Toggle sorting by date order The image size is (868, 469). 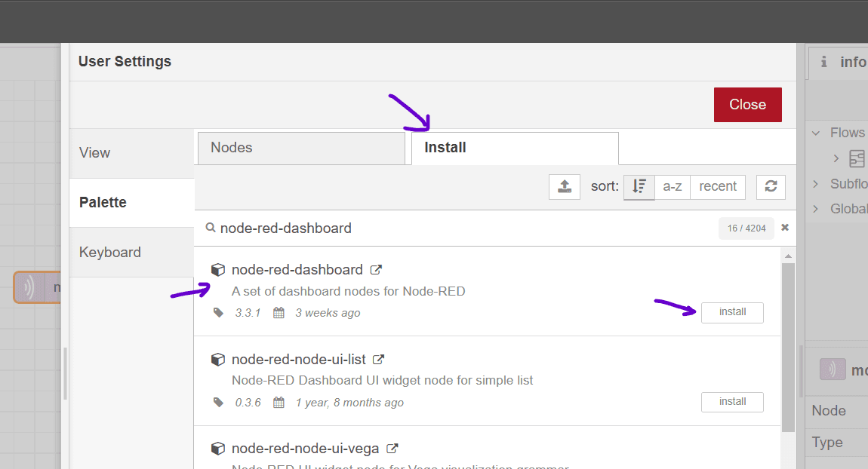(x=639, y=186)
